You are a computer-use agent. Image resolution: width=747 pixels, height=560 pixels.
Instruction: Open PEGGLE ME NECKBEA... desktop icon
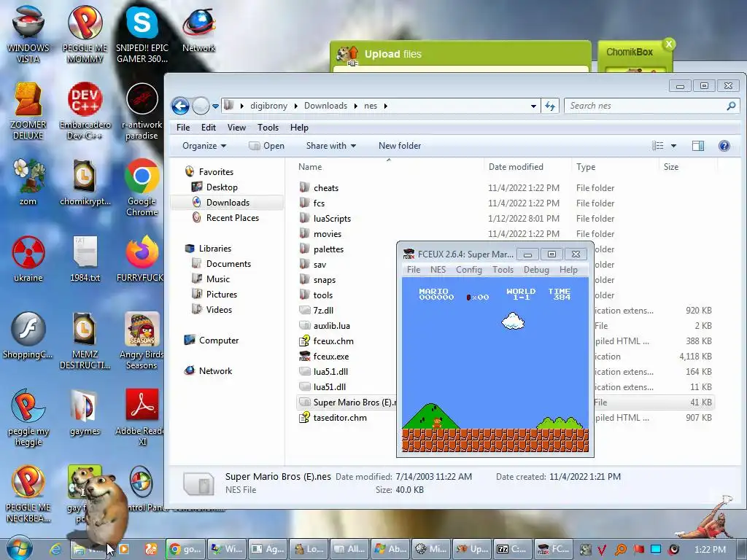28,494
